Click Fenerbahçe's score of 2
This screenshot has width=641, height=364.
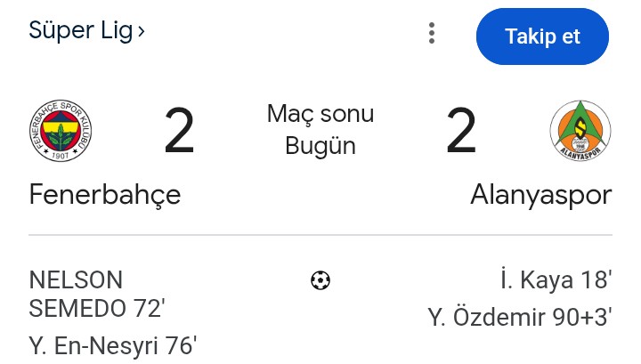[x=179, y=131]
